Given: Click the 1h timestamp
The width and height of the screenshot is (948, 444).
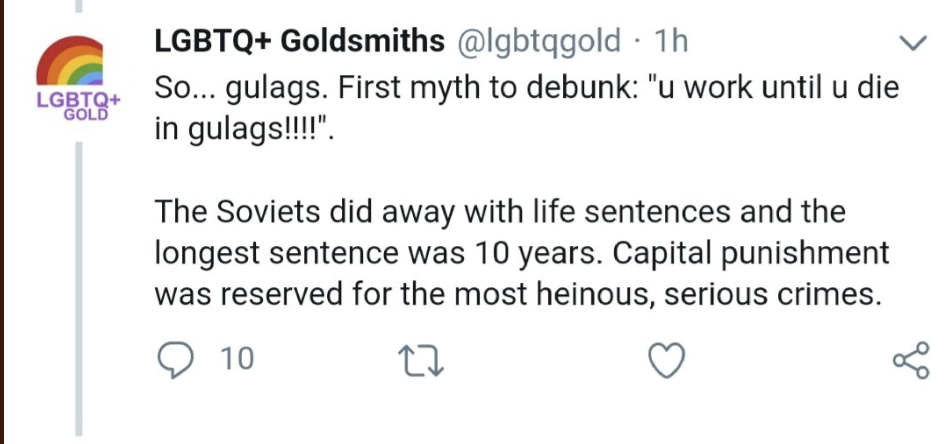Looking at the screenshot, I should (671, 41).
